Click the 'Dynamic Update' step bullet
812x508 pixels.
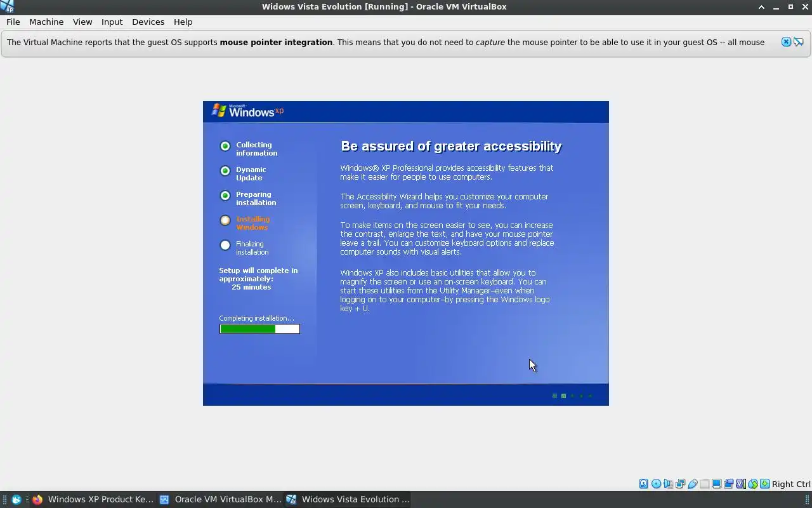pyautogui.click(x=225, y=171)
